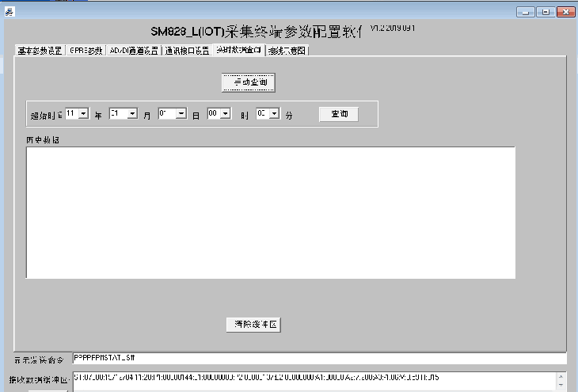Maximize the configuration software window
This screenshot has width=578, height=392.
click(x=546, y=12)
